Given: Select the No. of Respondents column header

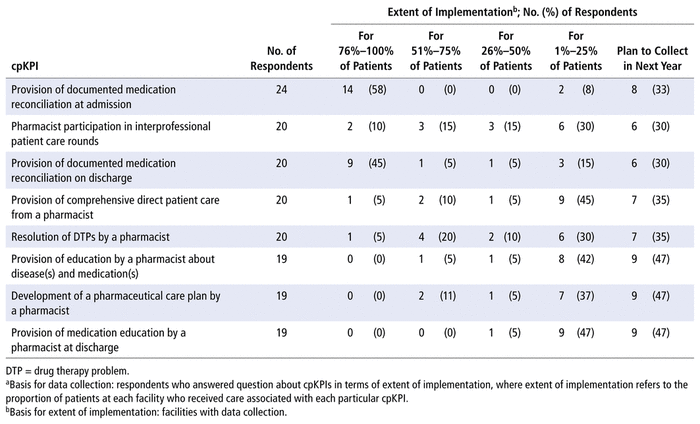Looking at the screenshot, I should click(x=283, y=59).
